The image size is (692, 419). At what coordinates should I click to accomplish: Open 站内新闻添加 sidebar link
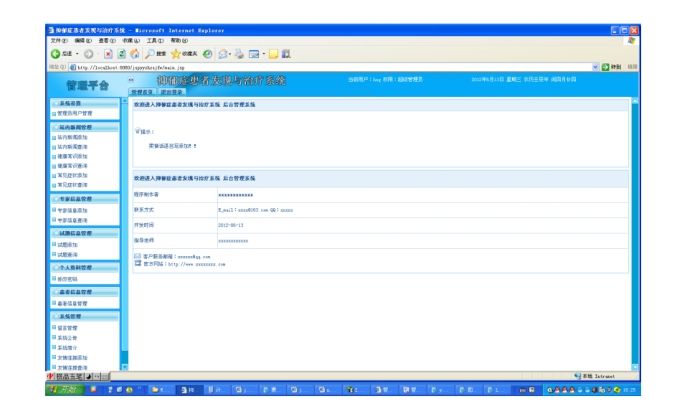click(x=72, y=137)
